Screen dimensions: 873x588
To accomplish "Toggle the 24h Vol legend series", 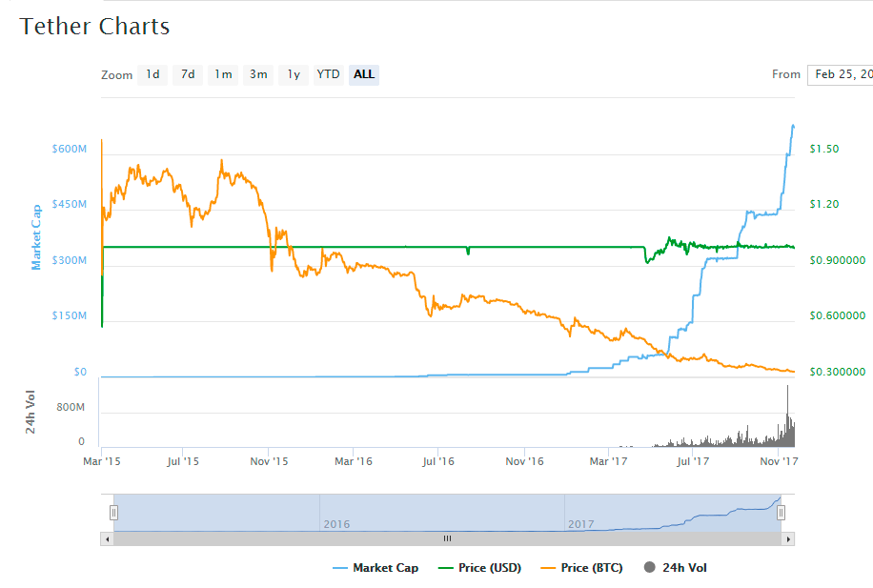I will pos(676,568).
